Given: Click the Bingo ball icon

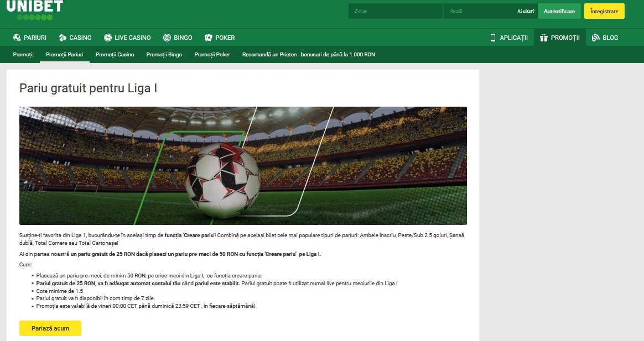Looking at the screenshot, I should coord(167,38).
